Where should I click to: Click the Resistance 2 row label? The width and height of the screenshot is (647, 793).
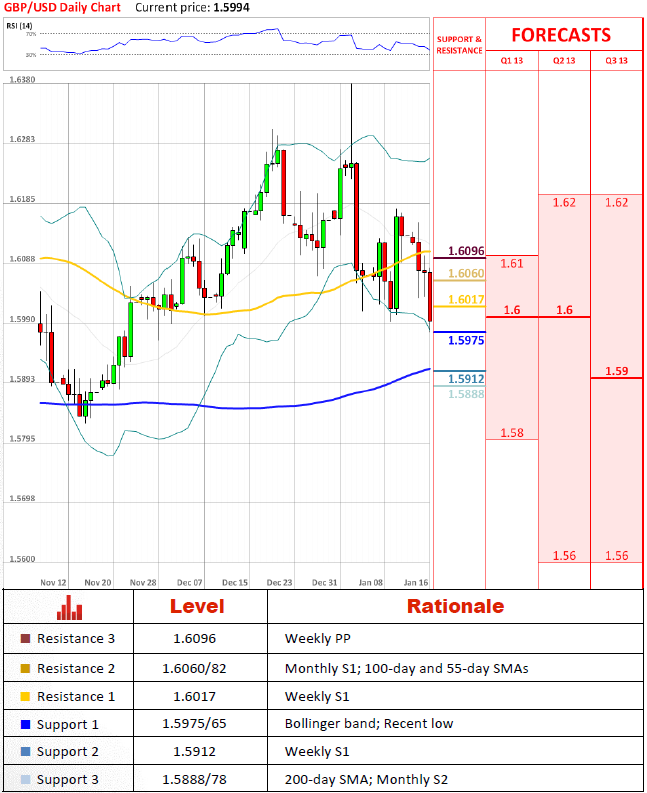[76, 669]
